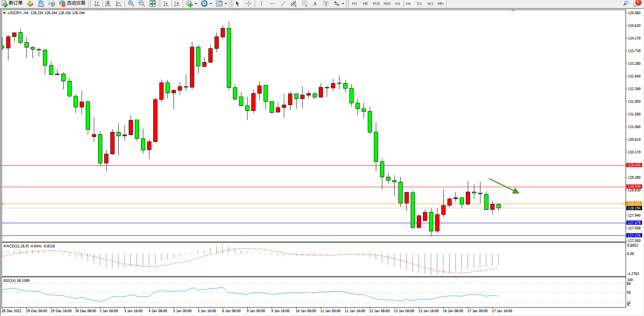The width and height of the screenshot is (644, 316).
Task: Click the red 129.693 price label
Action: 634,165
